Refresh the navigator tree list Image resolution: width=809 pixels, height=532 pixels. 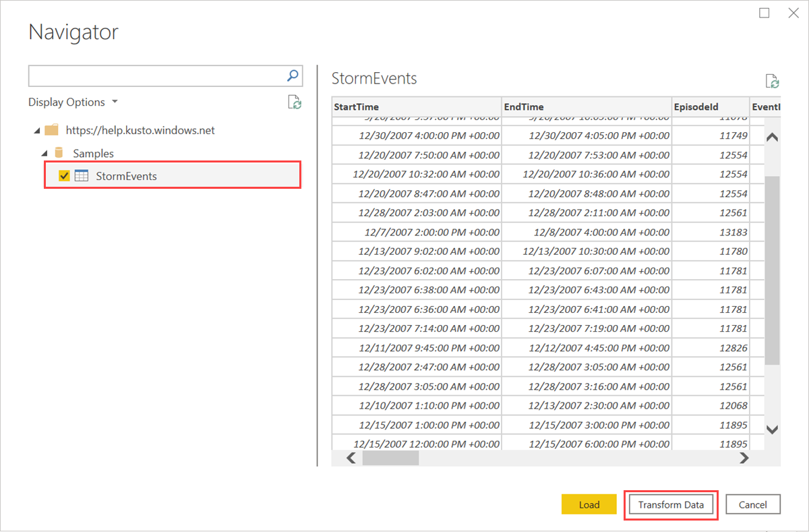click(x=294, y=102)
